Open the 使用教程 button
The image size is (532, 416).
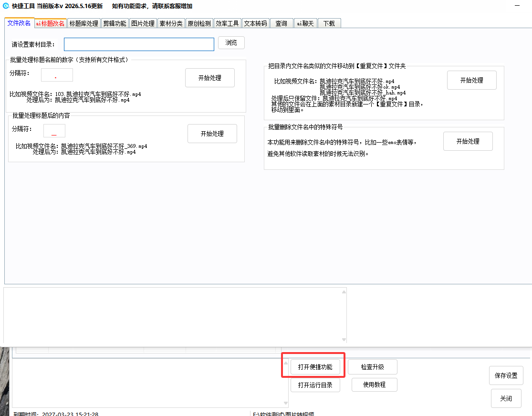(374, 385)
